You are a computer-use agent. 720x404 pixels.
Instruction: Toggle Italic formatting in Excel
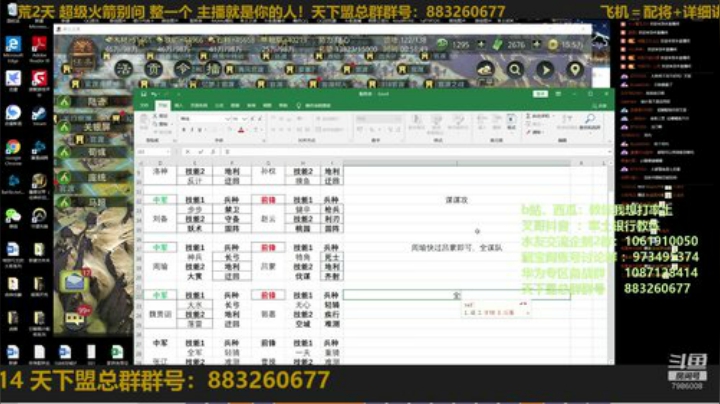click(192, 130)
